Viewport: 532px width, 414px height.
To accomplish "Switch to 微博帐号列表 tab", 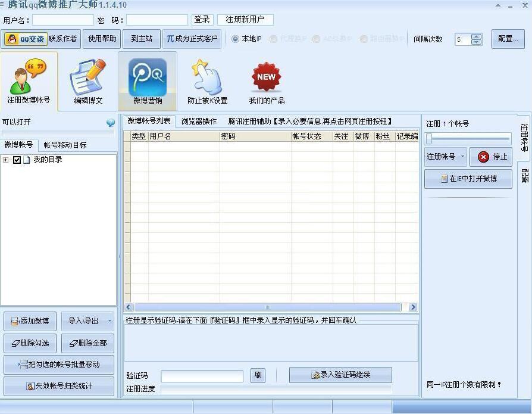I will point(149,122).
